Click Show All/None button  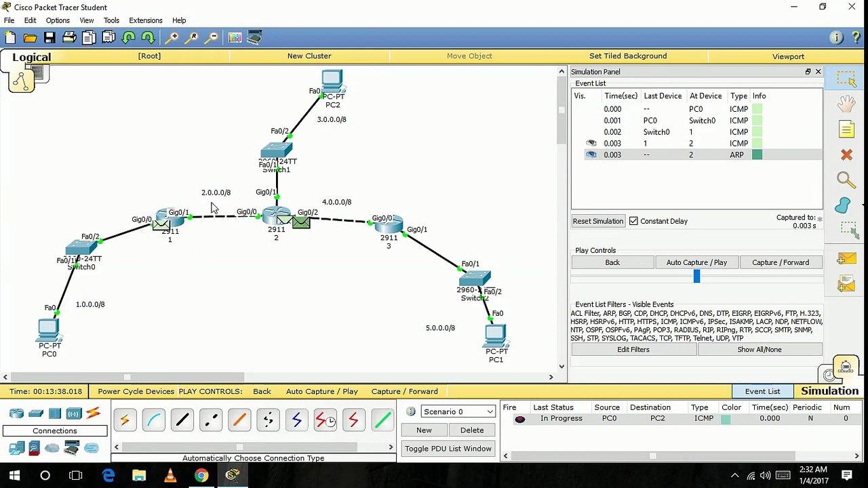point(759,350)
